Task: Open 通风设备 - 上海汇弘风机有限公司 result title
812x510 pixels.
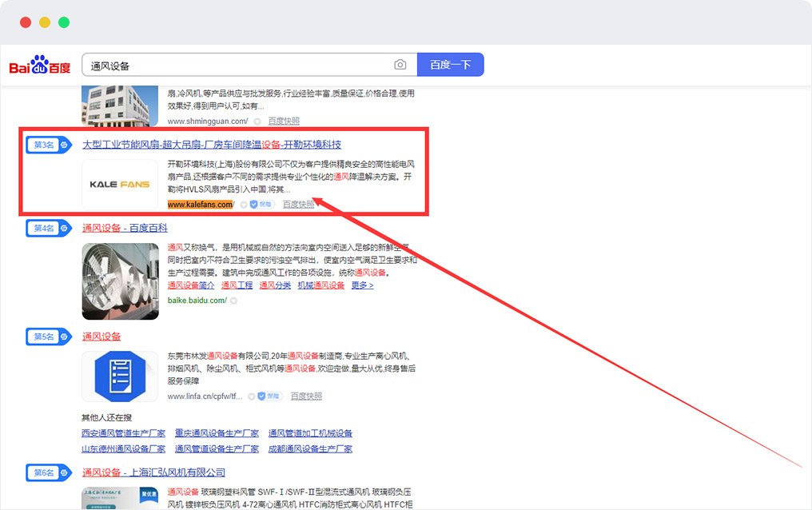Action: pos(153,472)
